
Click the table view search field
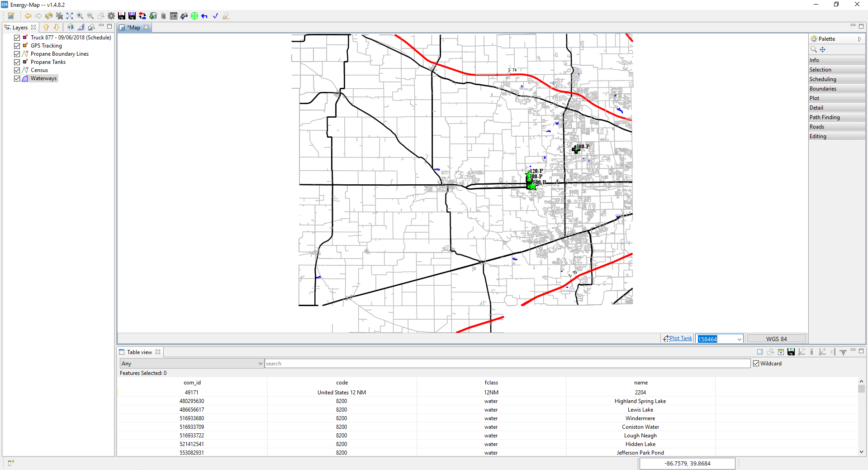[x=508, y=364]
